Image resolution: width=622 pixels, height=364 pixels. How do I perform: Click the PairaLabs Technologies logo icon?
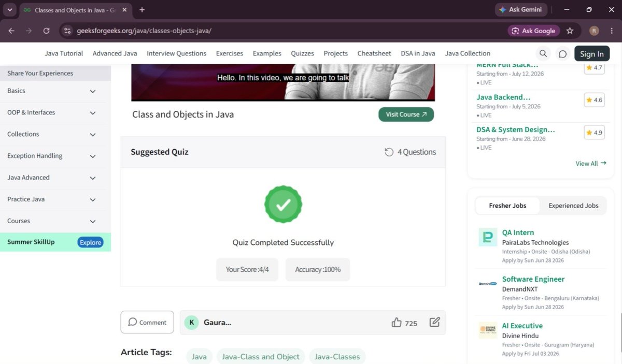[488, 237]
